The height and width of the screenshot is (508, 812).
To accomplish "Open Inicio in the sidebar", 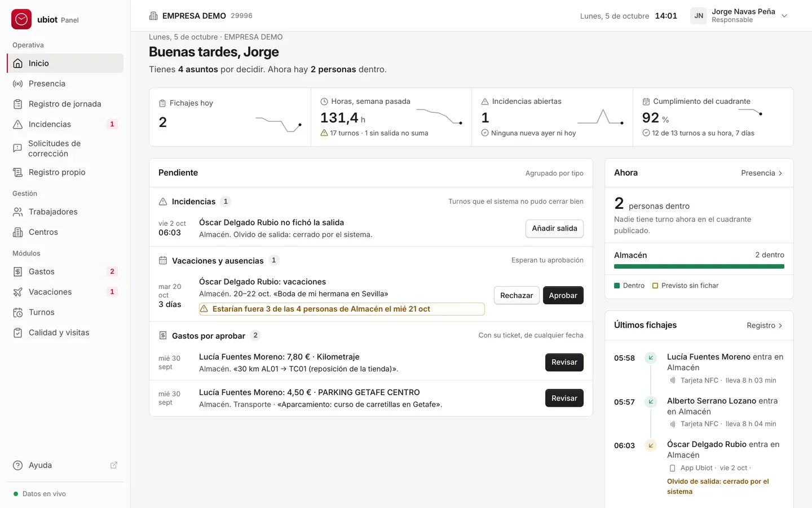I will [x=65, y=63].
